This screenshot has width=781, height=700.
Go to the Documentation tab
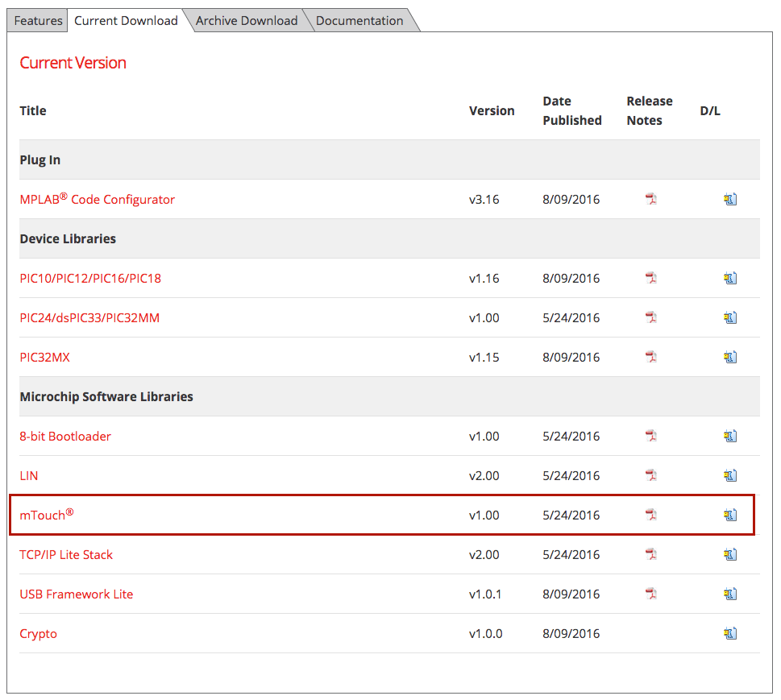pyautogui.click(x=359, y=21)
